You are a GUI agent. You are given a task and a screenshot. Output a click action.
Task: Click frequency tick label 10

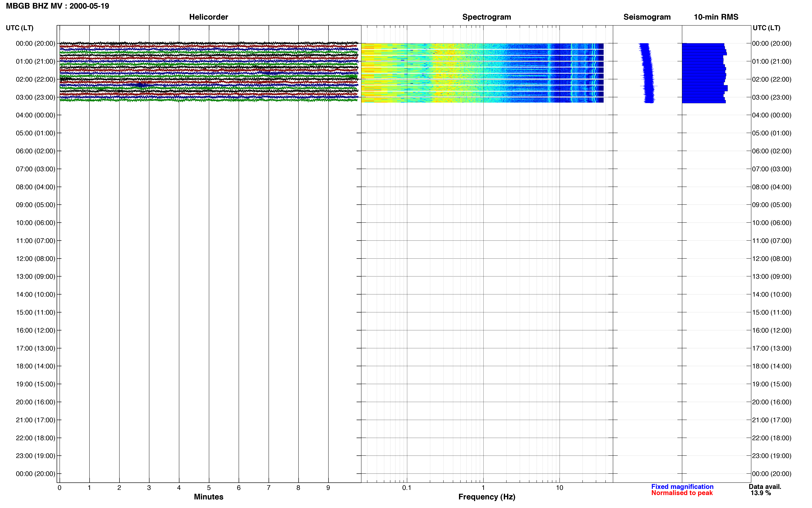click(x=559, y=488)
